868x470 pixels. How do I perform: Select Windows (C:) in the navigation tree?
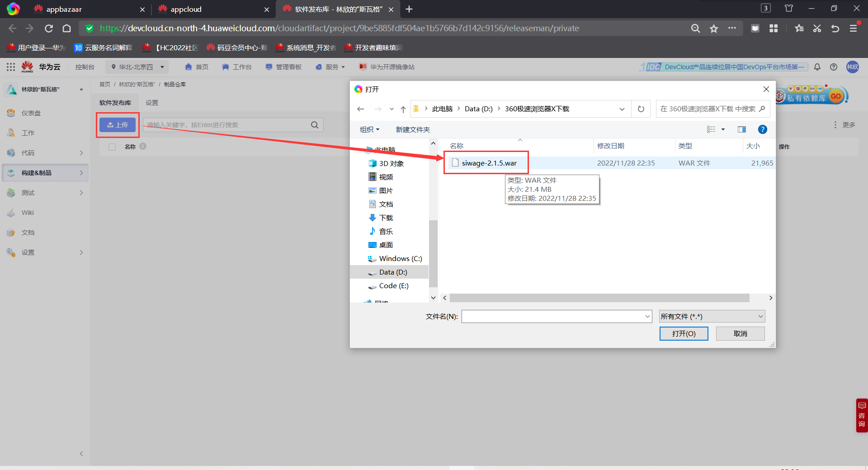395,258
